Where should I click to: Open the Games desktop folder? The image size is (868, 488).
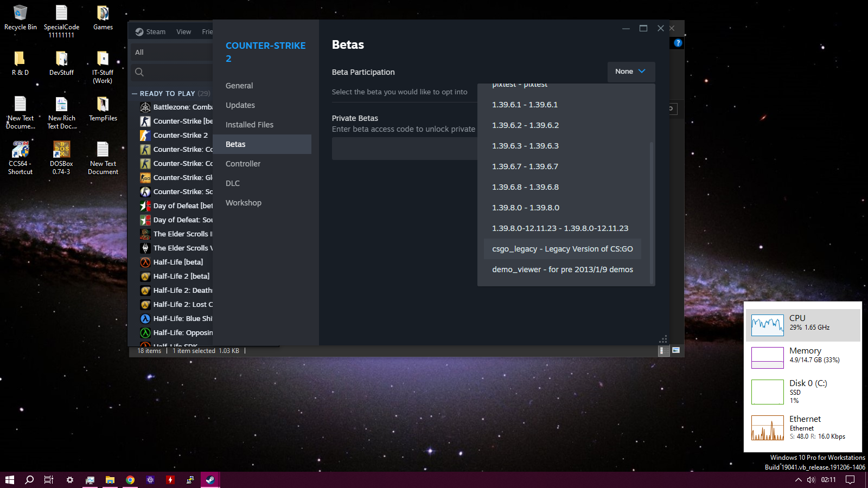point(103,17)
